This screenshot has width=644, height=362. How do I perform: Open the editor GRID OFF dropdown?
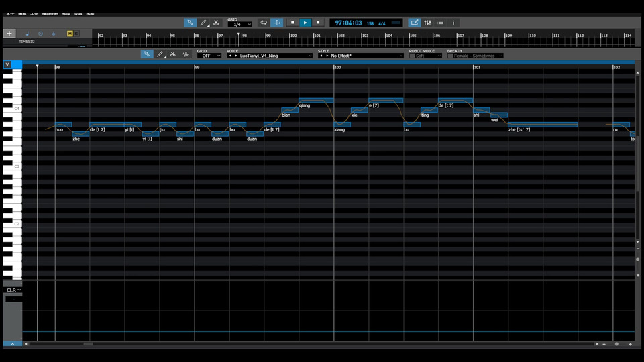point(209,56)
